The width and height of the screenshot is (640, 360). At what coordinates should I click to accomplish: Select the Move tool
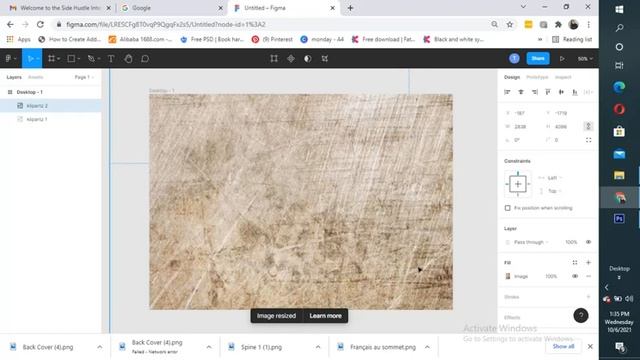coord(32,59)
